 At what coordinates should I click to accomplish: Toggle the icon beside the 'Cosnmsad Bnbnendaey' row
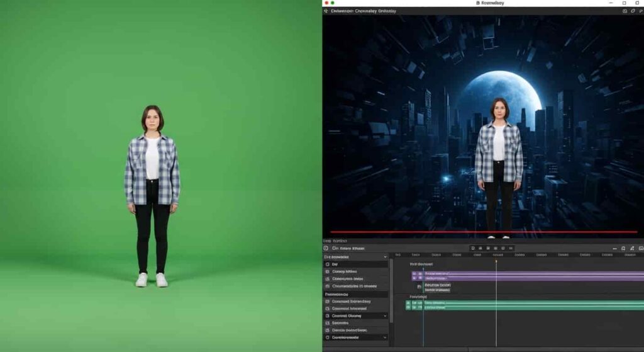pos(327,302)
